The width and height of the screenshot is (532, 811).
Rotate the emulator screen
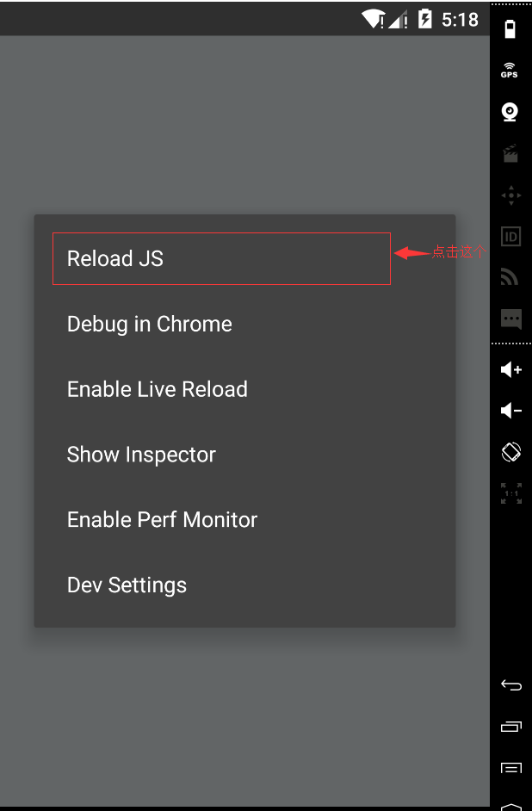click(510, 452)
